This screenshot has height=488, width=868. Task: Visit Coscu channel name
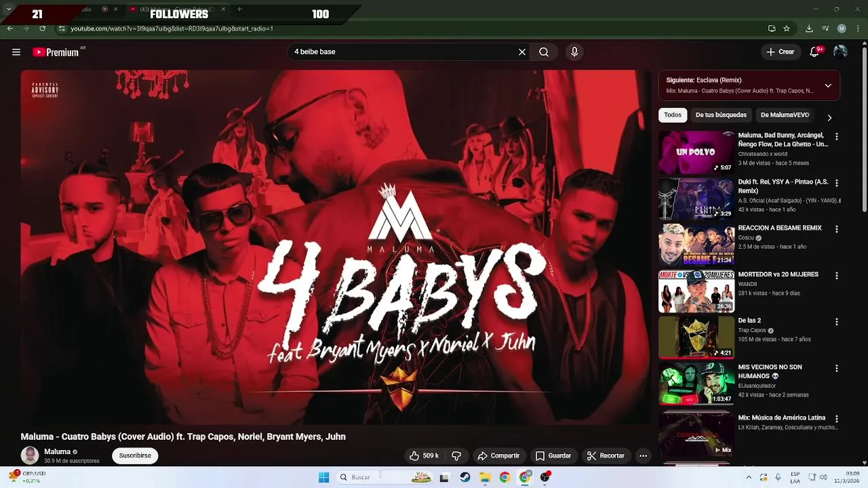pos(746,238)
